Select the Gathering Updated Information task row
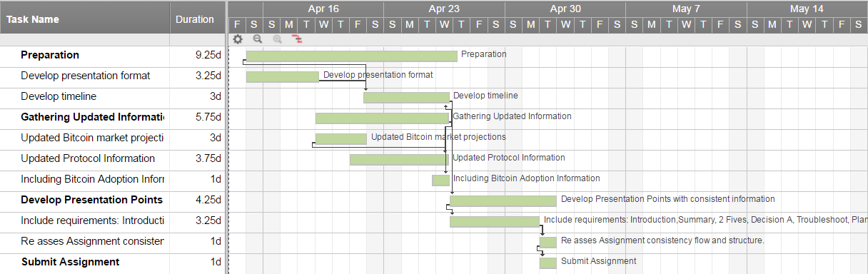This screenshot has height=274, width=868. (111, 117)
